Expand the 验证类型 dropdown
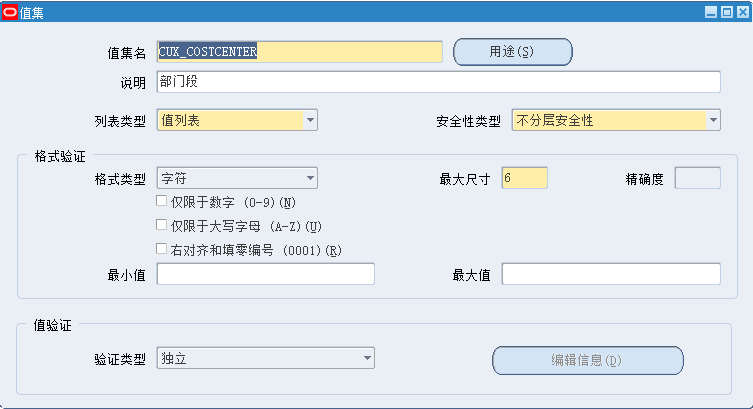 tap(367, 358)
